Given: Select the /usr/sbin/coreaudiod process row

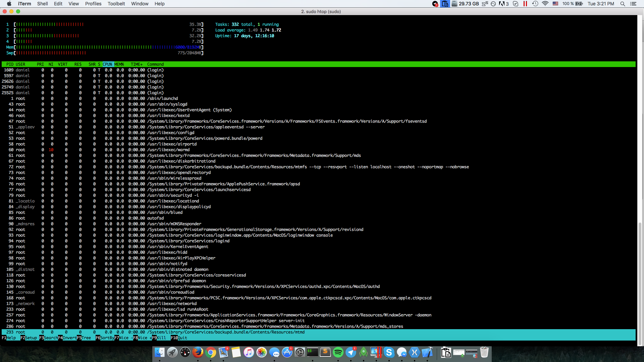Looking at the screenshot, I should point(319,292).
